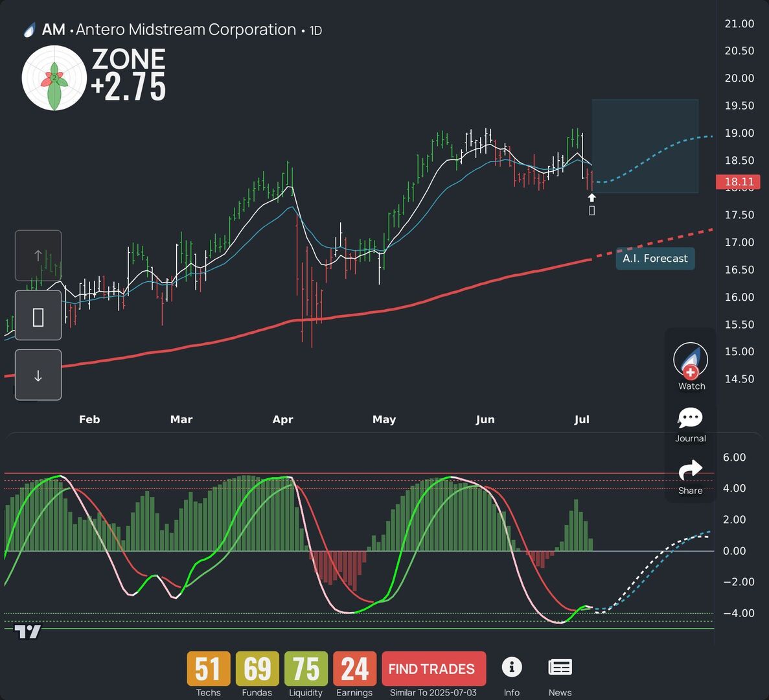
Task: Click the down arrow button on chart
Action: click(38, 375)
